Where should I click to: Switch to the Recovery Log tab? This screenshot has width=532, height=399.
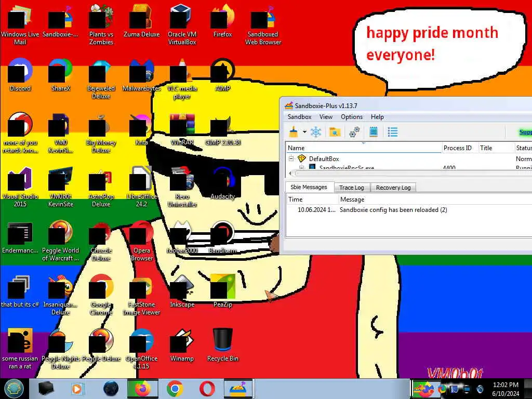click(393, 188)
